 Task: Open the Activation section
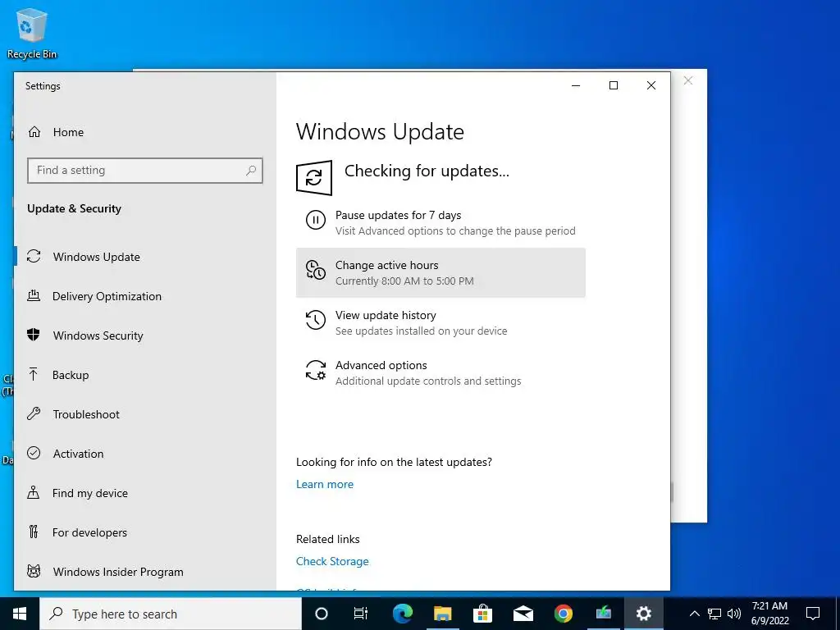144,453
